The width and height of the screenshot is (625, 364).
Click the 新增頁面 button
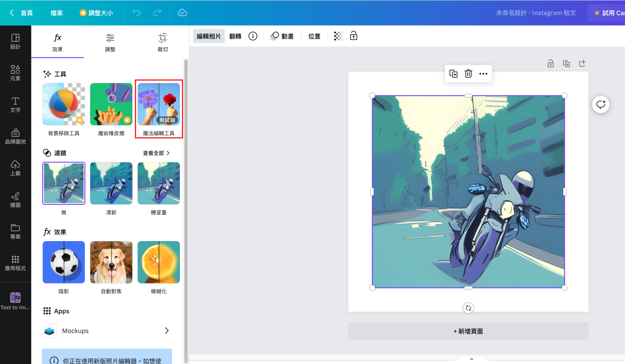[x=468, y=331]
